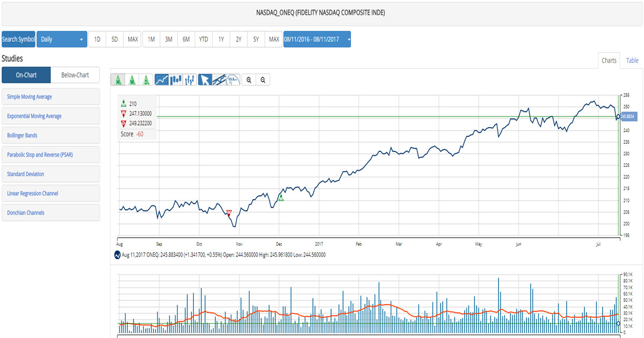Click the green triangle signal marker near December
The height and width of the screenshot is (338, 644).
(x=281, y=198)
